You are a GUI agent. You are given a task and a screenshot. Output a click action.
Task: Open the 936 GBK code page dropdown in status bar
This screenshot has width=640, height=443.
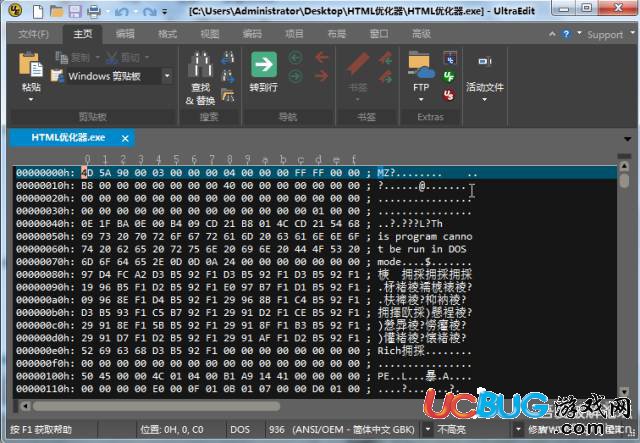[427, 429]
